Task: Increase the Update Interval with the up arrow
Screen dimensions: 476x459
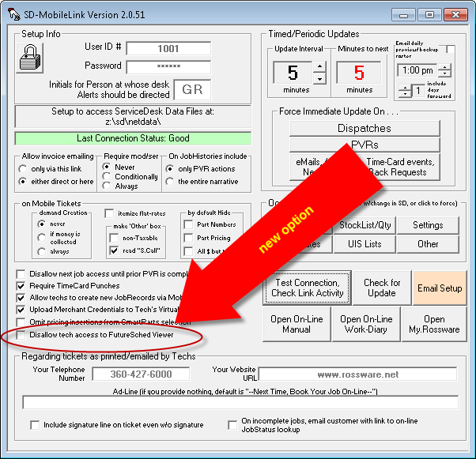Action: pos(319,68)
